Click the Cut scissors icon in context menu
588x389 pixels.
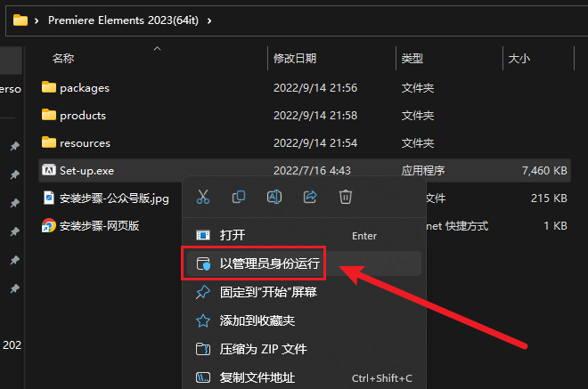click(x=203, y=197)
